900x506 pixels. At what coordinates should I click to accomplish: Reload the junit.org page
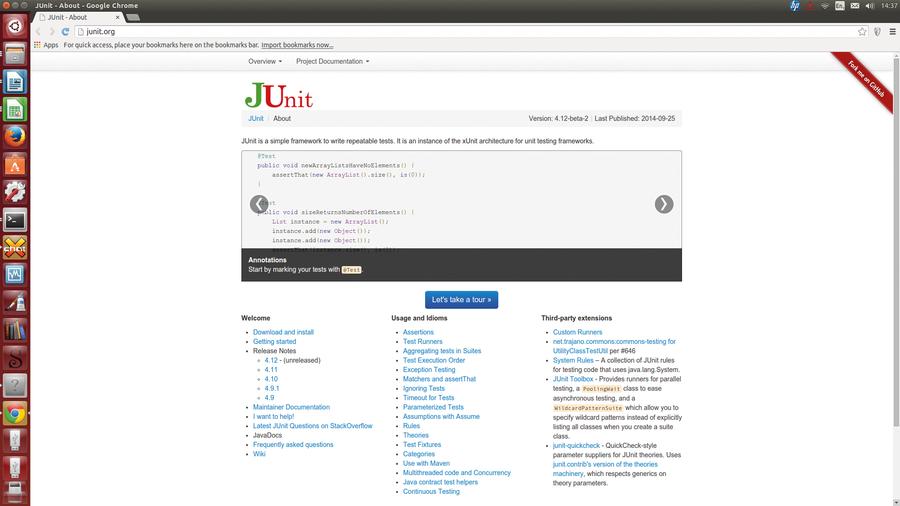click(65, 32)
